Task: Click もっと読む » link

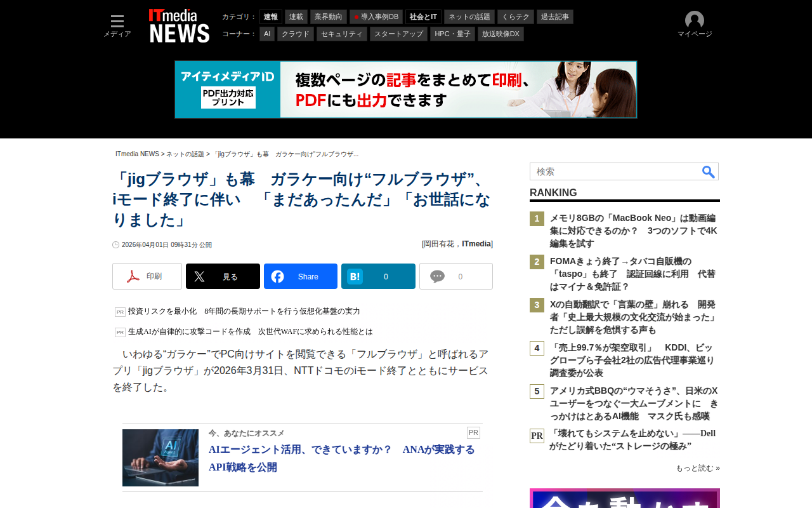Action: pos(698,469)
